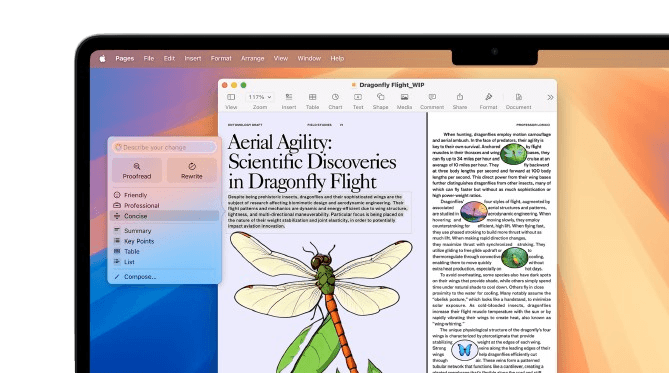Open the Help menu
Viewport: 669px width, 373px height.
[x=337, y=58]
